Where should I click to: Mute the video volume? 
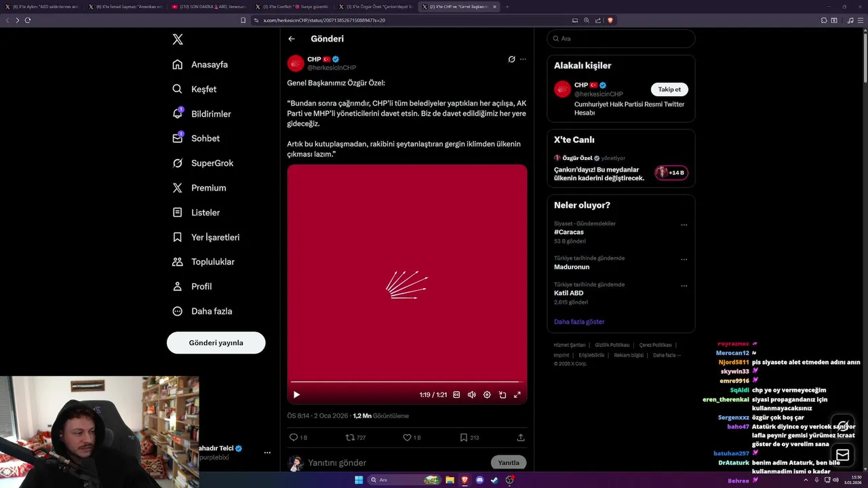point(472,394)
